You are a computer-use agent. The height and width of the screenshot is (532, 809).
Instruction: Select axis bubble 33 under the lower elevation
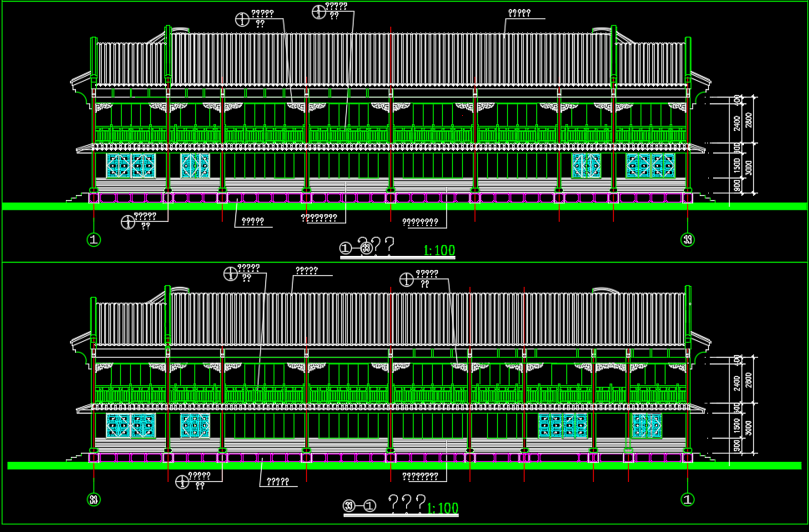(x=93, y=499)
